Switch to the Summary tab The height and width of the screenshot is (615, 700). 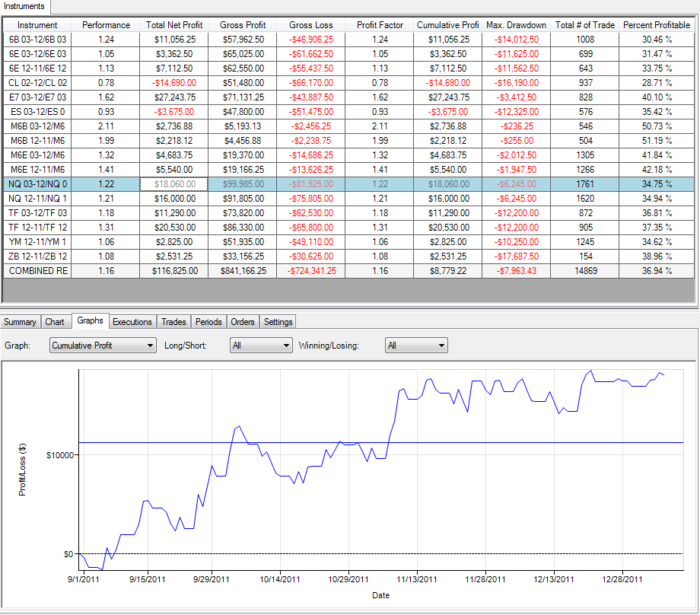[20, 321]
